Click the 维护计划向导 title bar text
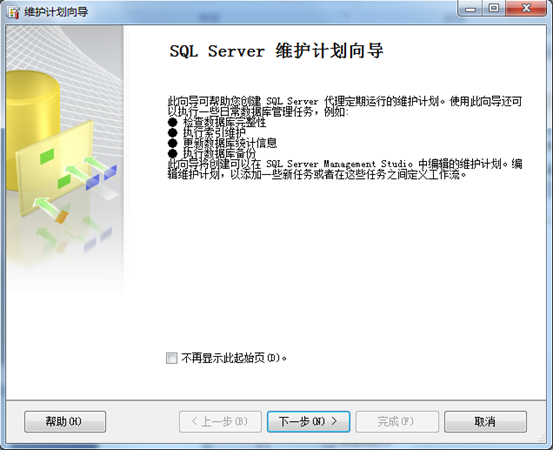The image size is (553, 450). tap(56, 12)
